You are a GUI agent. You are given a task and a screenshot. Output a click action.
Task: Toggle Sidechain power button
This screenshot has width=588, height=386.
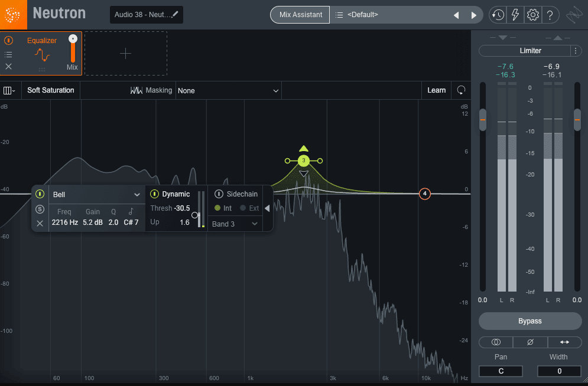[219, 194]
